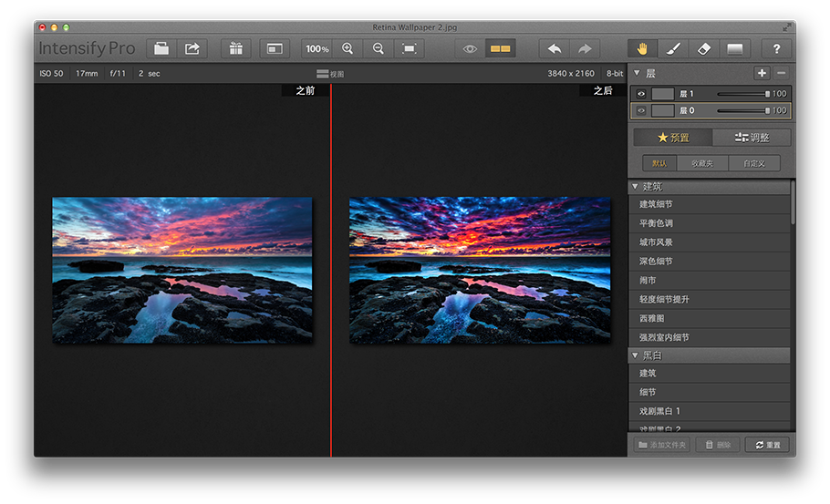The image size is (830, 504).
Task: Select the 收藏夹 favorites presets tab
Action: [x=702, y=163]
